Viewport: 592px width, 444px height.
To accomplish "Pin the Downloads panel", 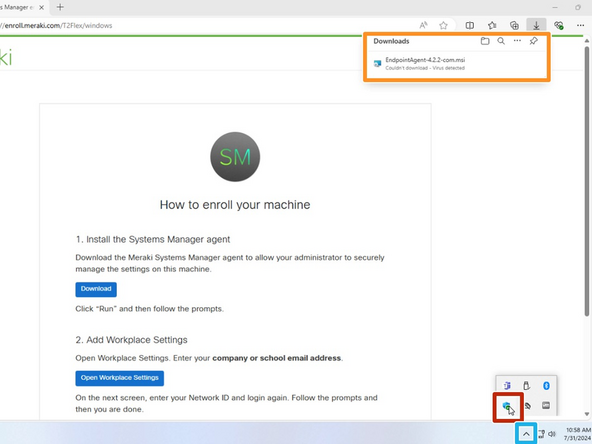I will (x=533, y=41).
